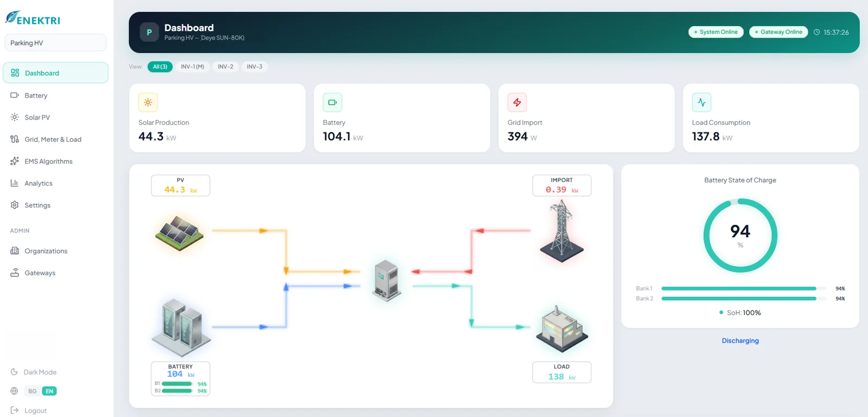Open Gateways admin page
This screenshot has width=868, height=417.
(x=55, y=273)
